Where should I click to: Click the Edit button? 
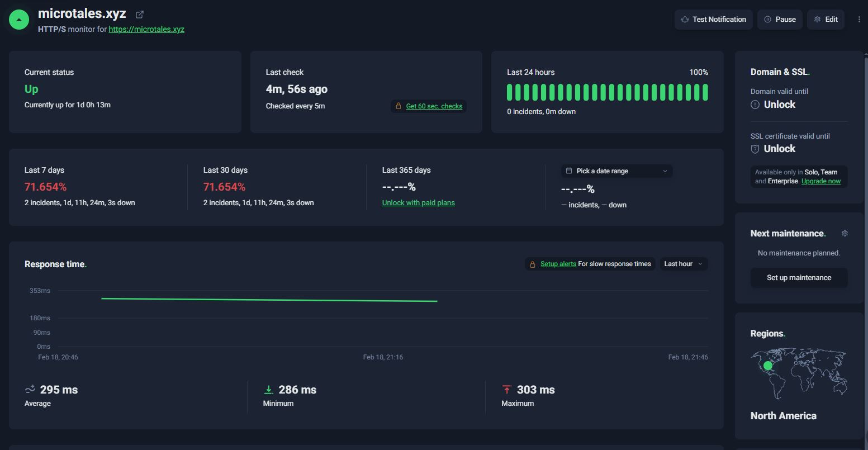coord(826,20)
